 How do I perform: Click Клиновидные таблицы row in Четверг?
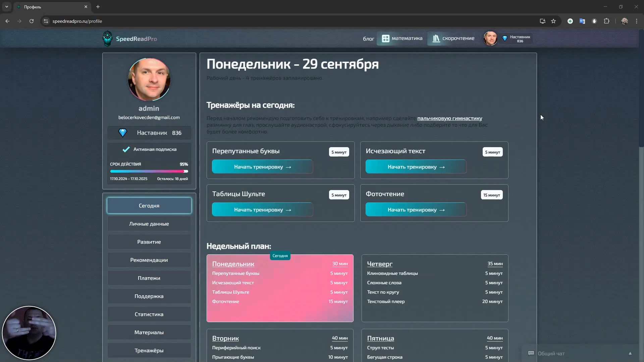coord(435,273)
